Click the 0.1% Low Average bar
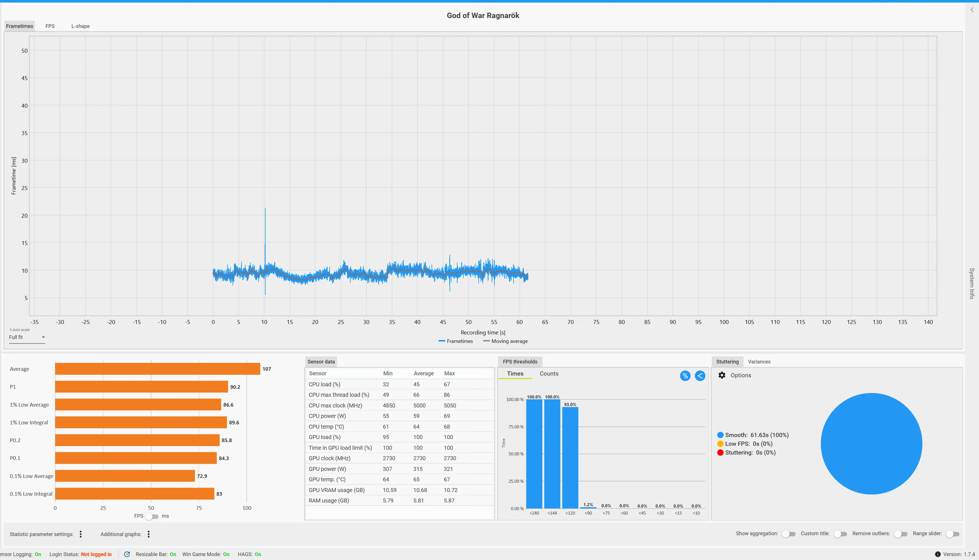The width and height of the screenshot is (979, 560). (x=125, y=476)
